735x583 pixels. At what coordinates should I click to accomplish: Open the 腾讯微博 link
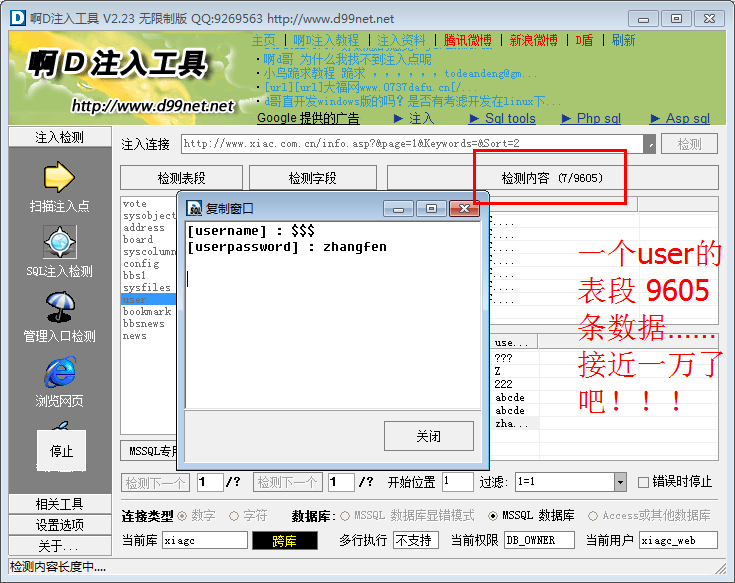click(467, 40)
